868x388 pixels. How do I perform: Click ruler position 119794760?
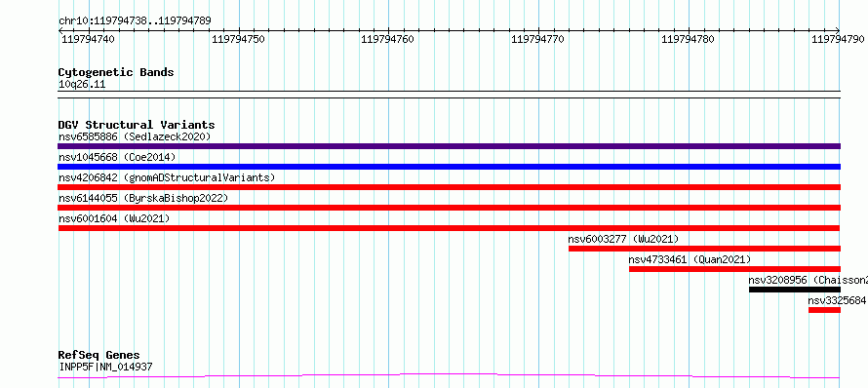(x=387, y=39)
